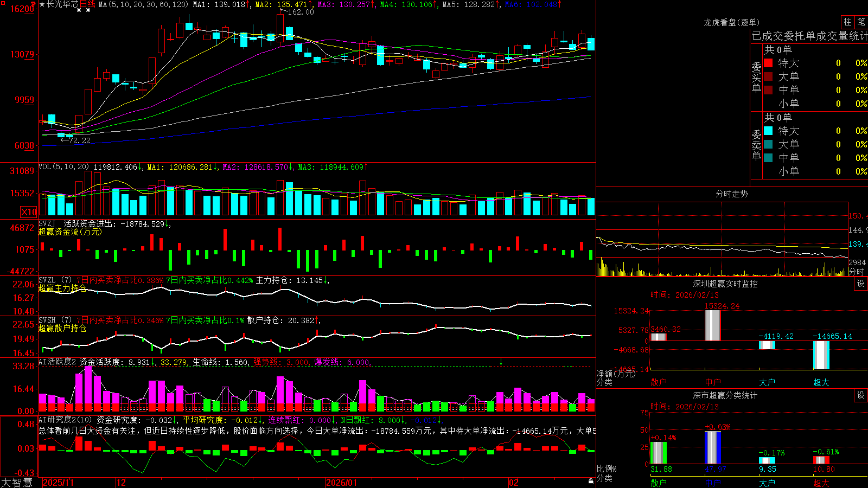Click the 分时走势 panel title

[x=731, y=194]
